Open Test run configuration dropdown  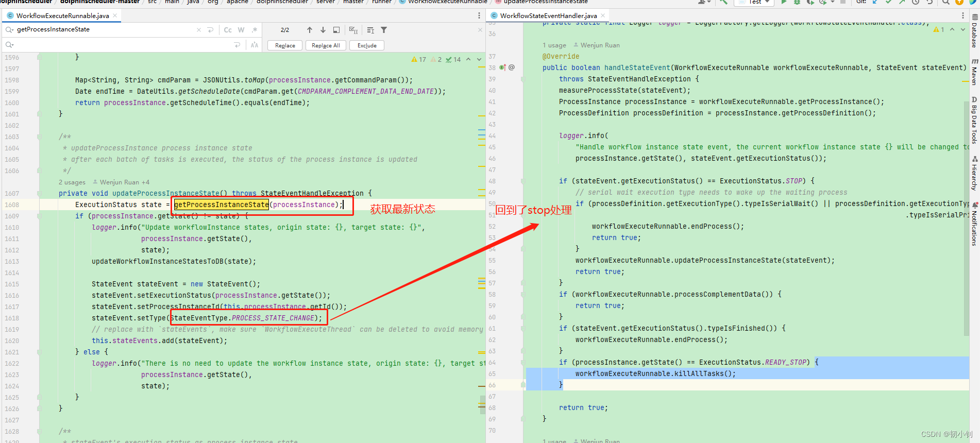[754, 2]
